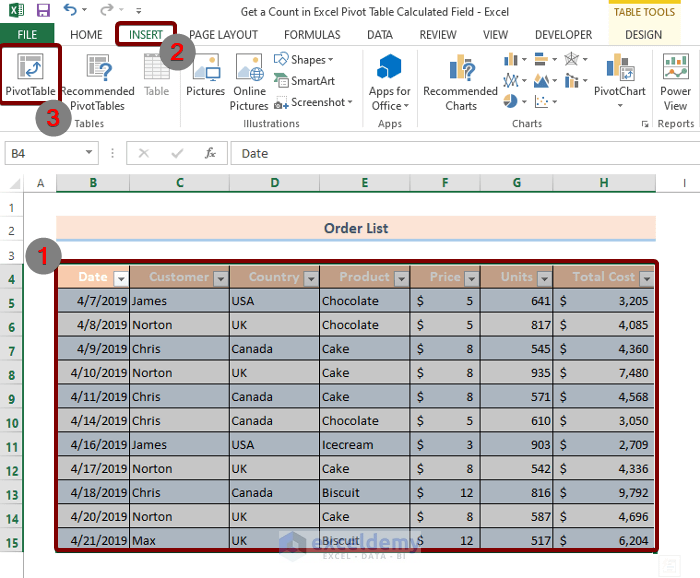
Task: Expand the Name Box dropdown arrow
Action: tap(90, 153)
